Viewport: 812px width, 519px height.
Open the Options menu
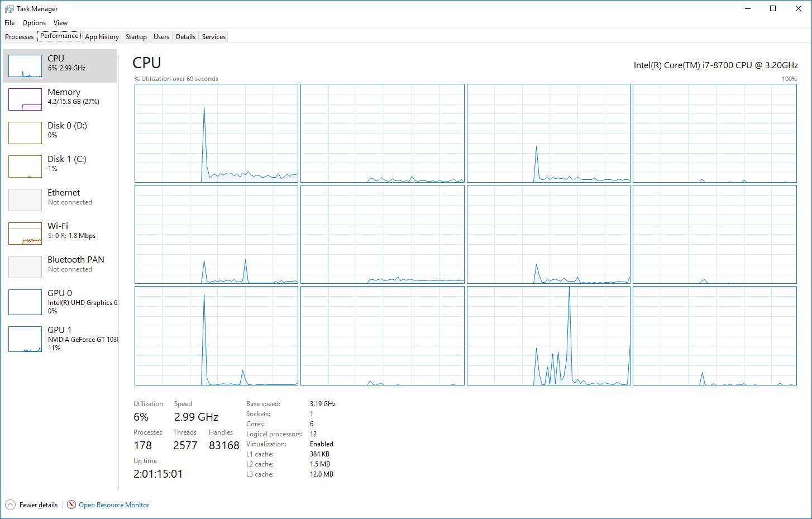click(x=34, y=23)
